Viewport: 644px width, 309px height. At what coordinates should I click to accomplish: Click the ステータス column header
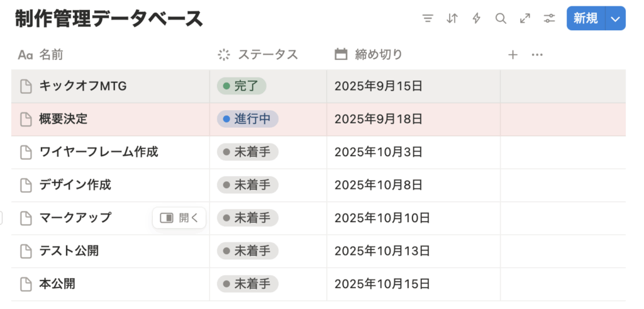[268, 55]
